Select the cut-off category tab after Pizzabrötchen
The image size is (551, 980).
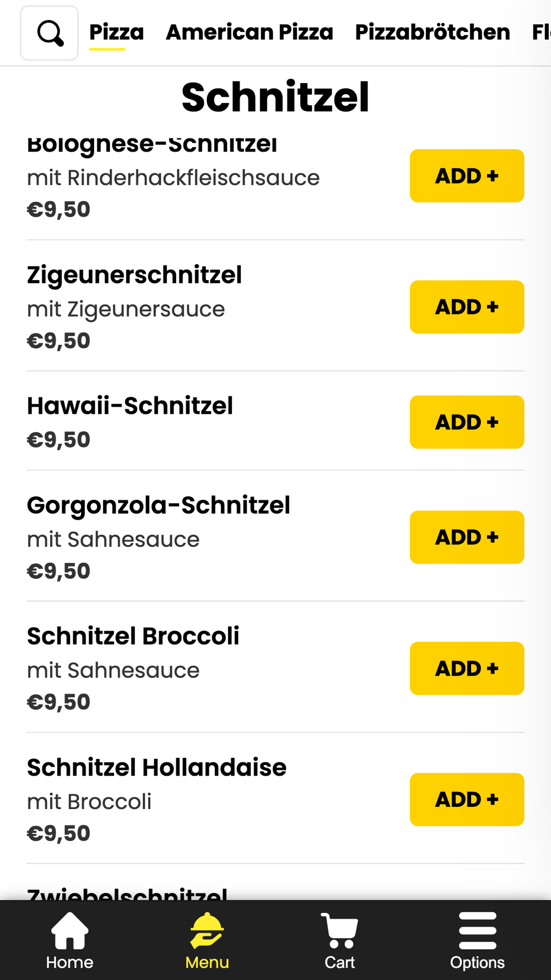(x=541, y=32)
